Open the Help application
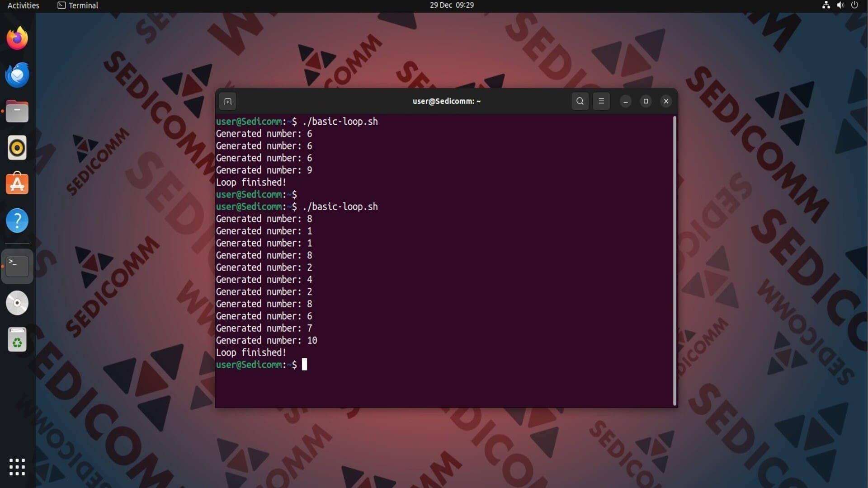868x488 pixels. [17, 221]
